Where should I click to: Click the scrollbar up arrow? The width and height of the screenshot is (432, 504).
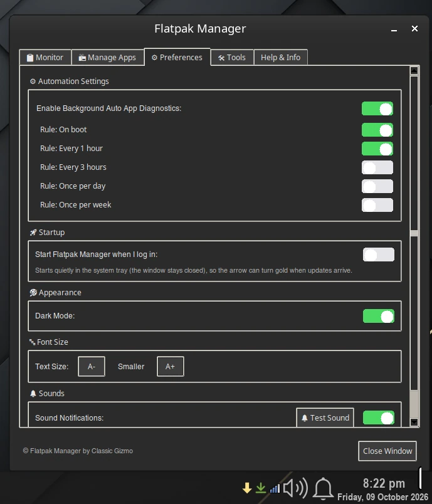pyautogui.click(x=414, y=70)
